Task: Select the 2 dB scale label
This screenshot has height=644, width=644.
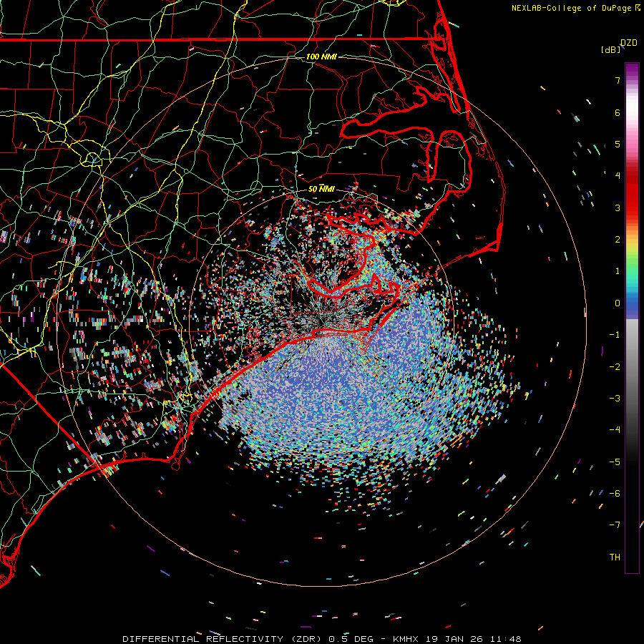Action: tap(618, 240)
